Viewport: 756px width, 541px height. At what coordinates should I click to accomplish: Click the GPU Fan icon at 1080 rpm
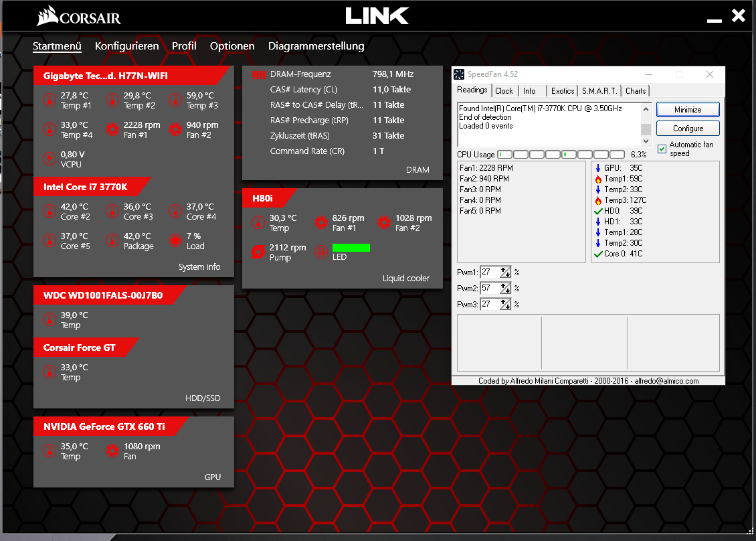(112, 451)
